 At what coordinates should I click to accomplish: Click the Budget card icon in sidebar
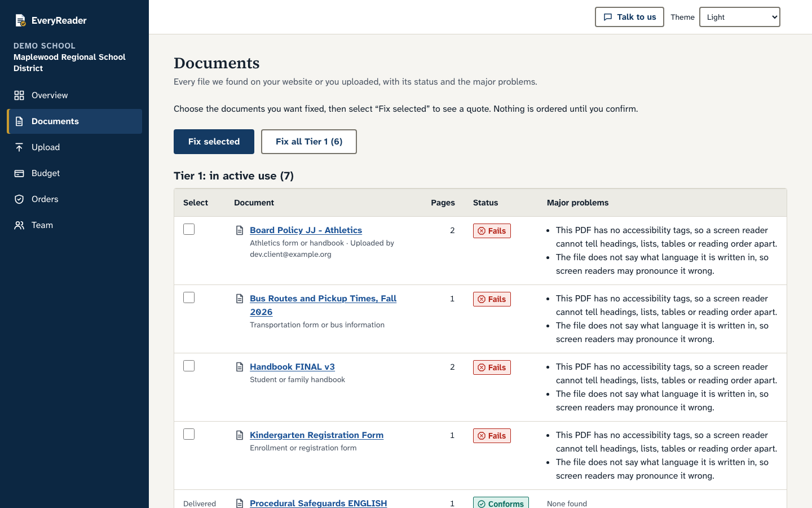(x=19, y=173)
